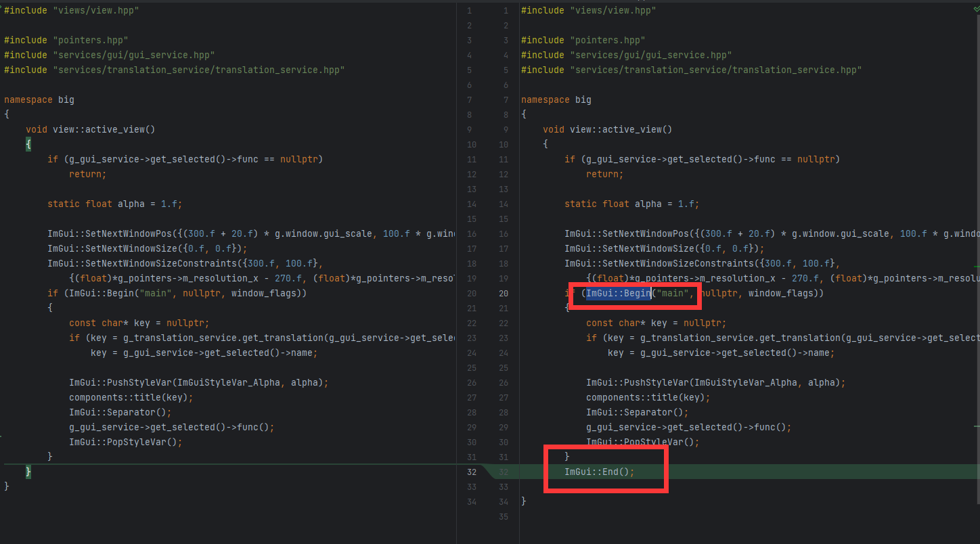The image size is (980, 544).
Task: Click the selected ImGui::Begin token on line 20
Action: point(617,292)
